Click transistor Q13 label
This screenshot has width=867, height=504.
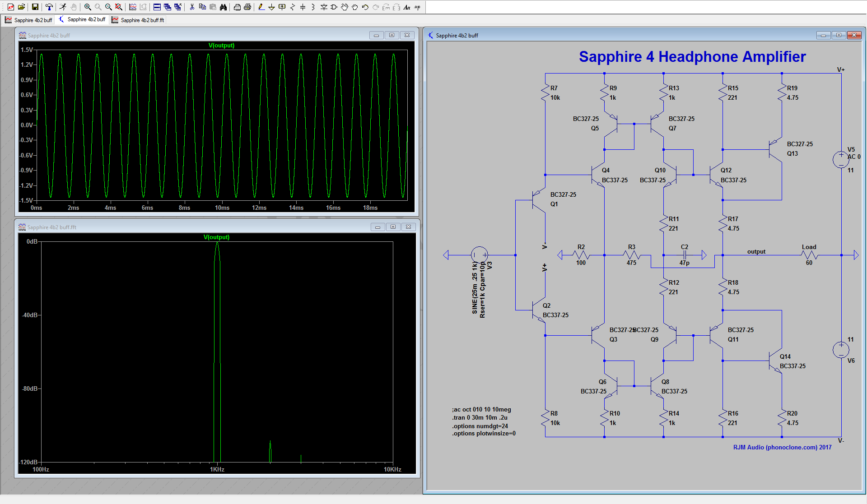click(792, 153)
